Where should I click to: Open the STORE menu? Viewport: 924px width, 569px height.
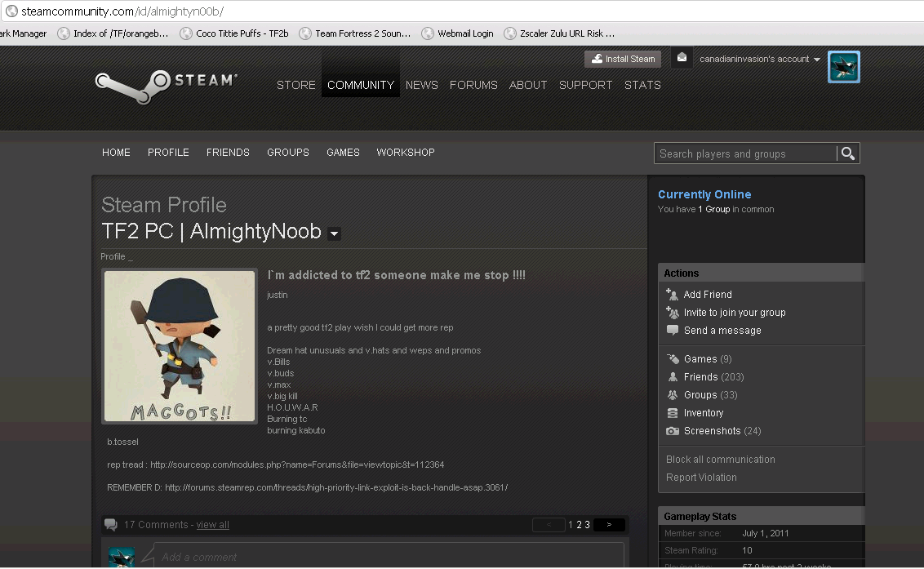(295, 85)
